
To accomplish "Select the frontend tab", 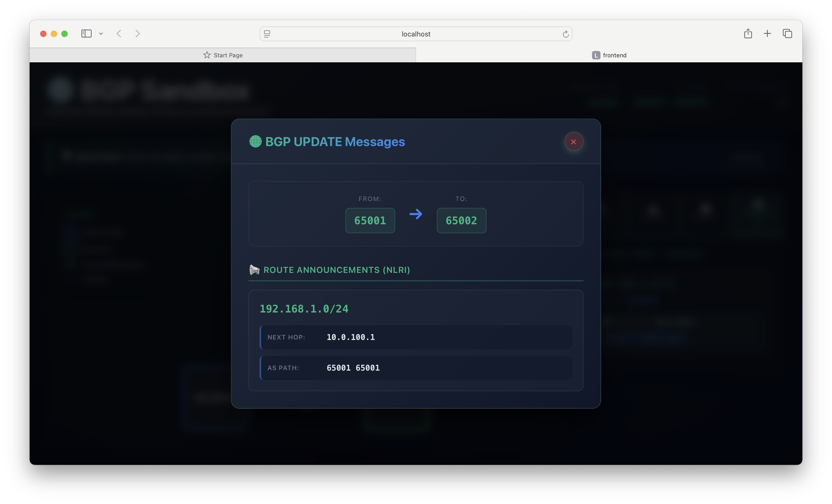I will pyautogui.click(x=609, y=55).
